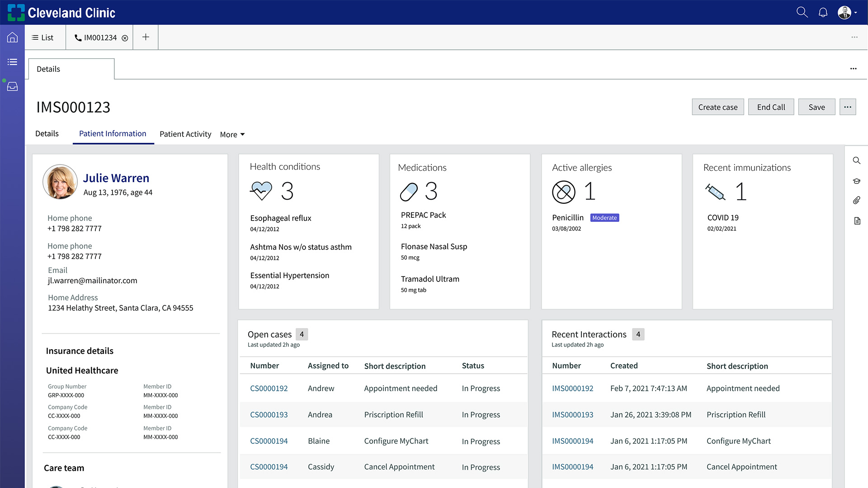Open the graduation cap knowledge icon
The width and height of the screenshot is (868, 488).
(x=857, y=181)
